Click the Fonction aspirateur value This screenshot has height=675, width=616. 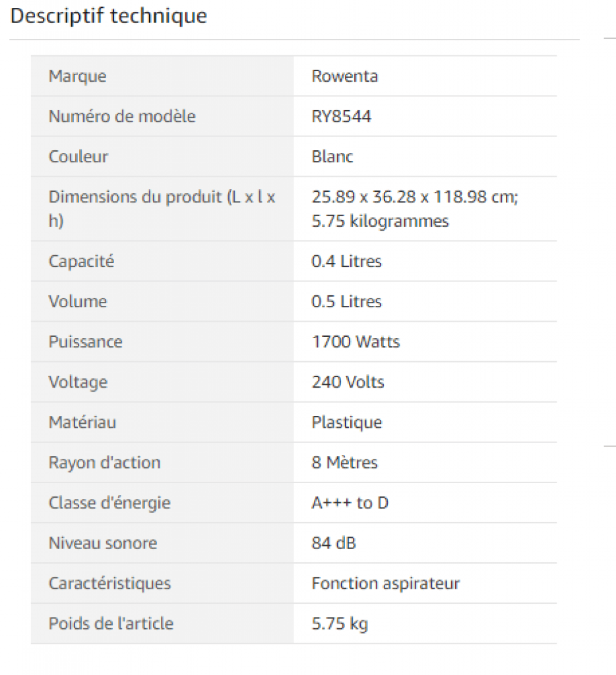click(385, 583)
